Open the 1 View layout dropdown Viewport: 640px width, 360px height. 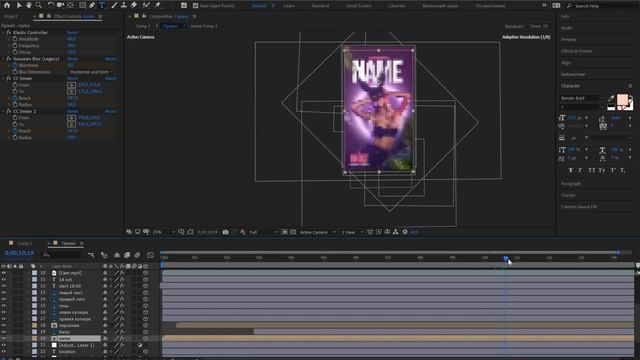click(353, 232)
